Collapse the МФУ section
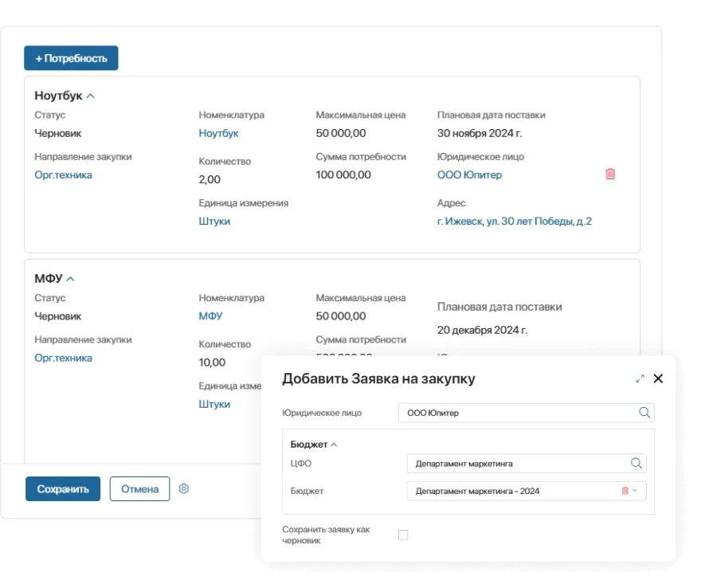This screenshot has width=701, height=588. (x=71, y=279)
